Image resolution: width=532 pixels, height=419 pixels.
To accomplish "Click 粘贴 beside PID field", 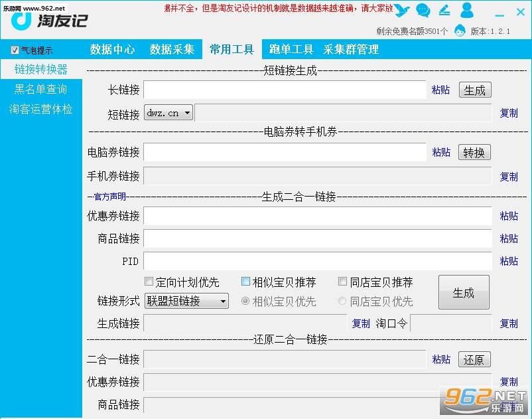I will (x=509, y=261).
